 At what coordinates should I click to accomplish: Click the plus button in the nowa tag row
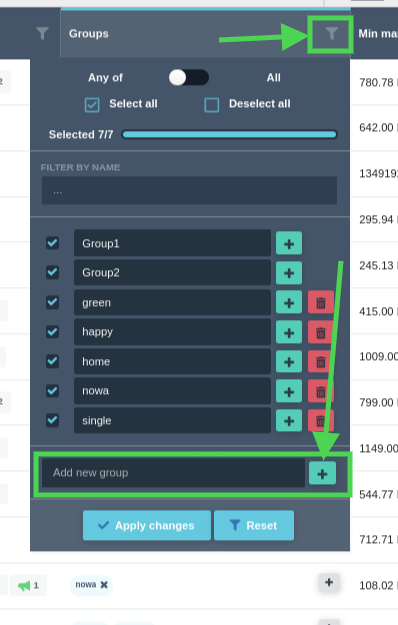point(329,583)
